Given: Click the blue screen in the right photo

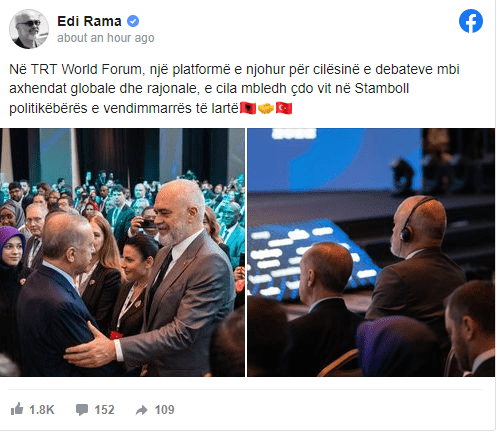Looking at the screenshot, I should pos(335,160).
